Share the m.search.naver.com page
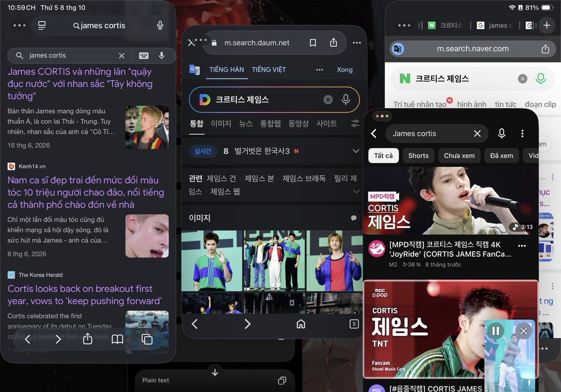561x392 pixels. point(545,49)
